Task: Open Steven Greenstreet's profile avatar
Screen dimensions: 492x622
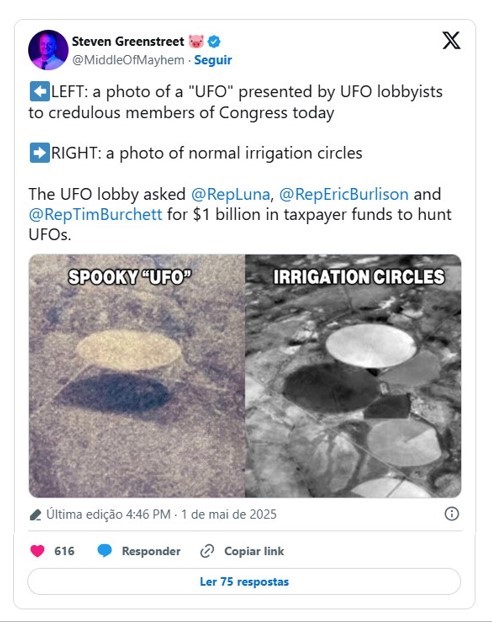Action: click(48, 50)
